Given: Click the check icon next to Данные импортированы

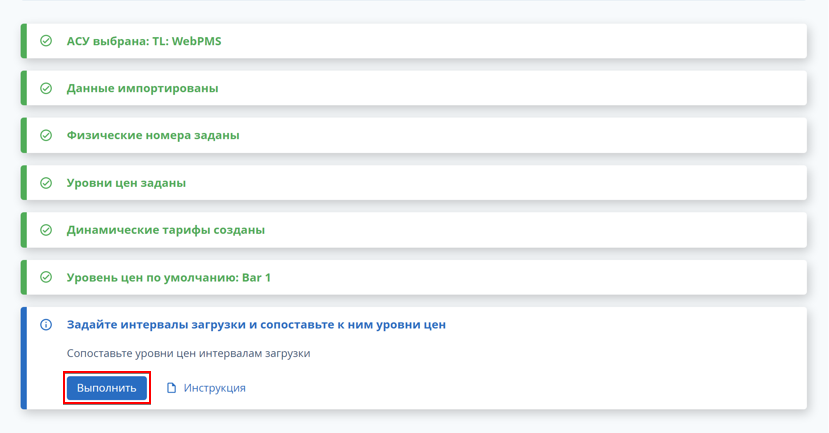Looking at the screenshot, I should (x=46, y=88).
